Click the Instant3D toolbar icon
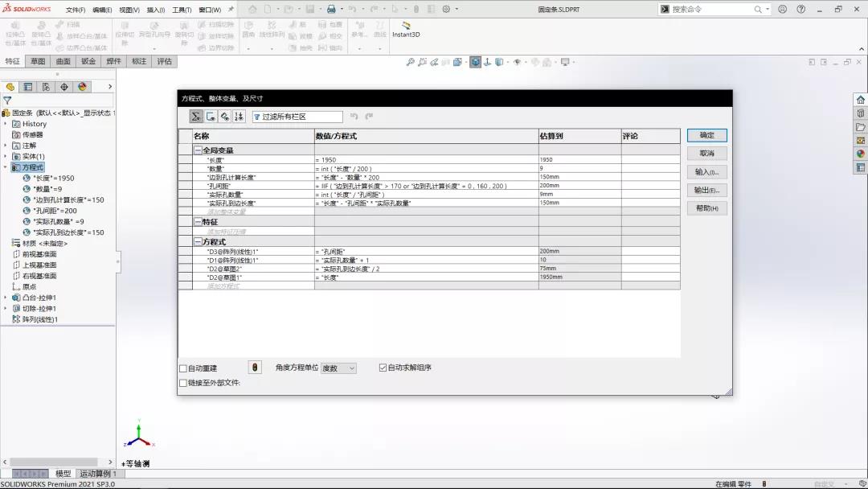Viewport: 868px width, 489px height. 406,30
